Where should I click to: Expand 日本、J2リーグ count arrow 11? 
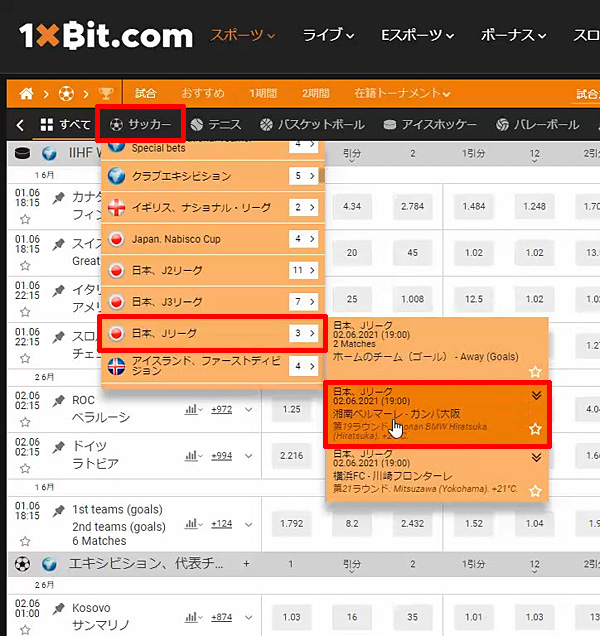[x=304, y=270]
